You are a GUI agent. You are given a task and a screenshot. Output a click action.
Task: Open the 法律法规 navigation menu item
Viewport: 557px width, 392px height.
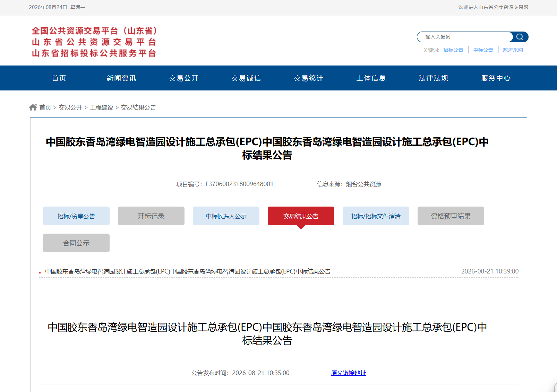[x=434, y=78]
